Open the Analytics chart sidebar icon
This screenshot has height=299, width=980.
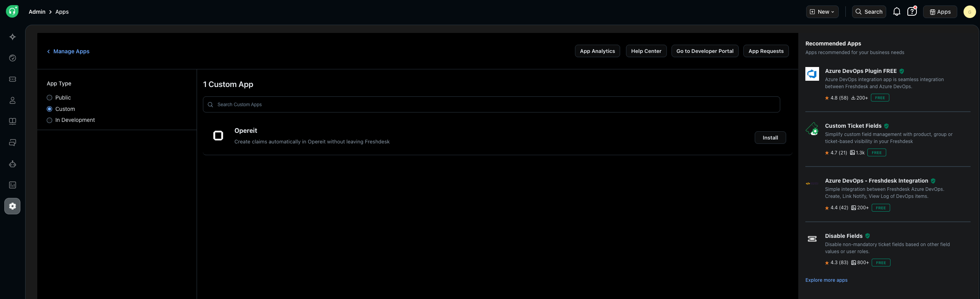pyautogui.click(x=13, y=185)
